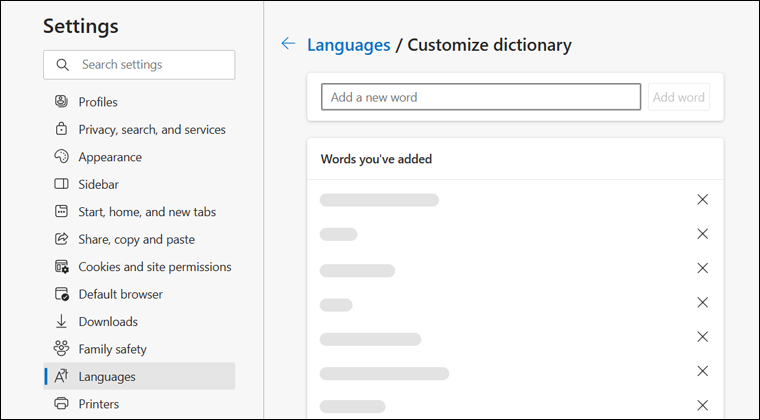Remove the first added word
The height and width of the screenshot is (420, 760).
coord(702,200)
